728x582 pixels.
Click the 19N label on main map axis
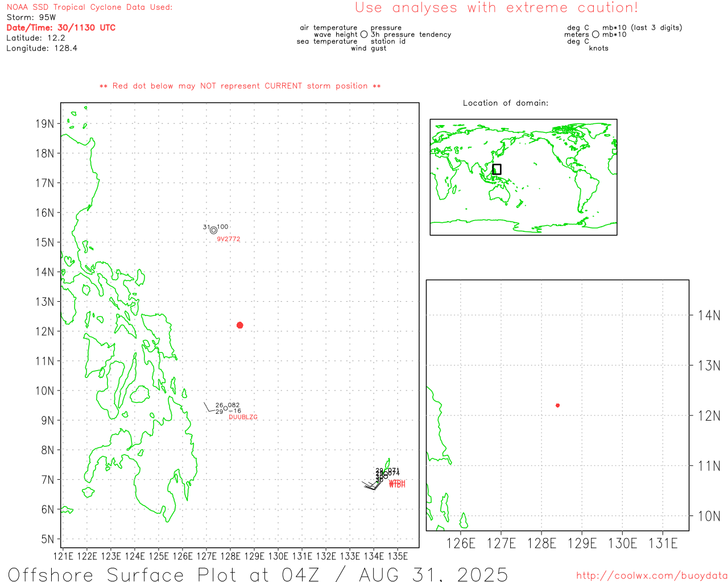tap(45, 124)
